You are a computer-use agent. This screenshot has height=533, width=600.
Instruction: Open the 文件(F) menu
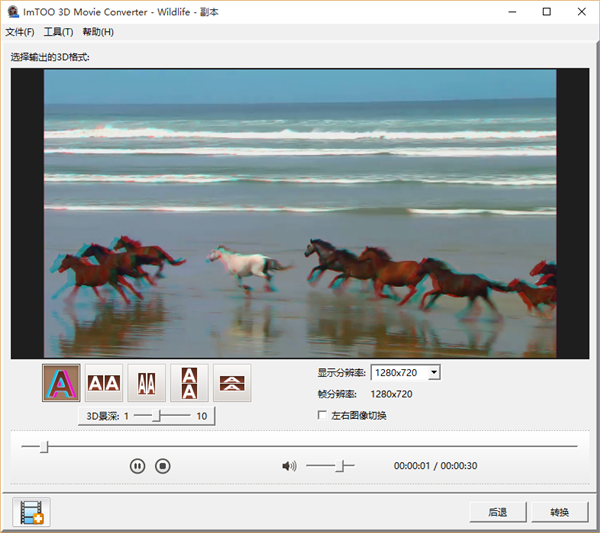click(x=20, y=32)
